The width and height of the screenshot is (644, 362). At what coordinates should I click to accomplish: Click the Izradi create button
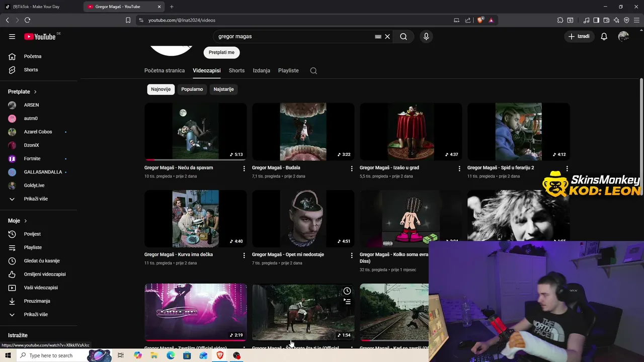tap(579, 36)
